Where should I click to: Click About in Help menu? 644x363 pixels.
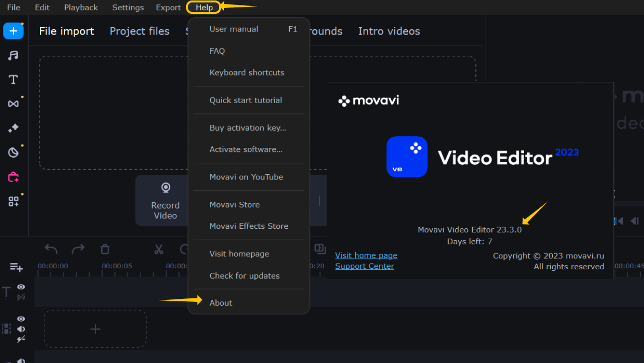coord(249,303)
